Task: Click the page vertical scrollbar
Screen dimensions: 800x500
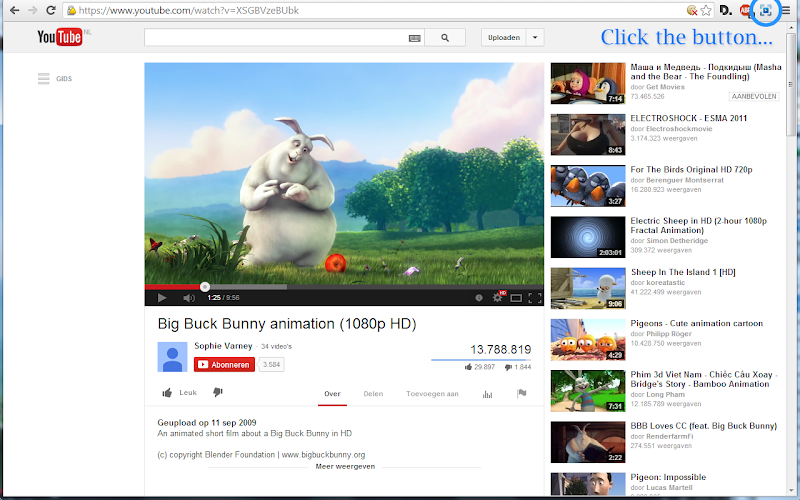Action: pyautogui.click(x=791, y=84)
